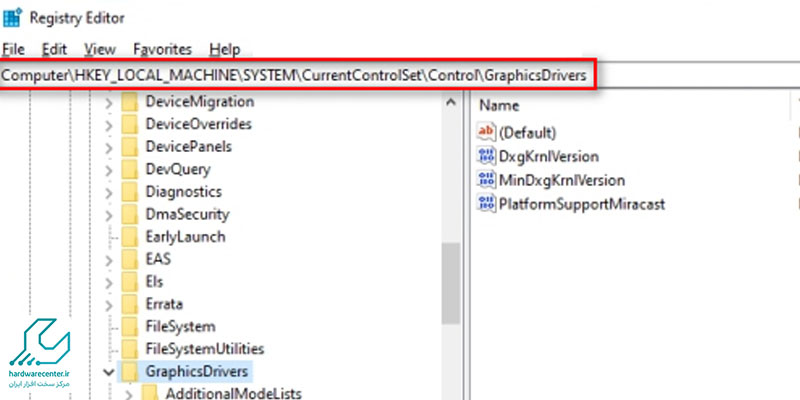
Task: Select the DevQuery key label
Action: [x=178, y=169]
